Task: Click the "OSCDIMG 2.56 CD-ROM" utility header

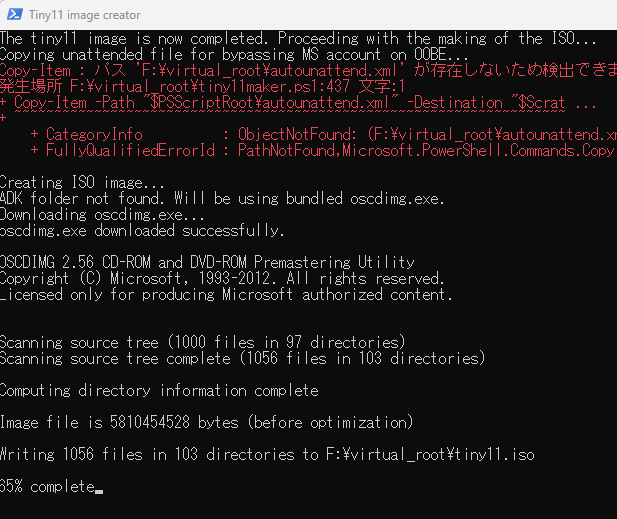Action: (207, 262)
